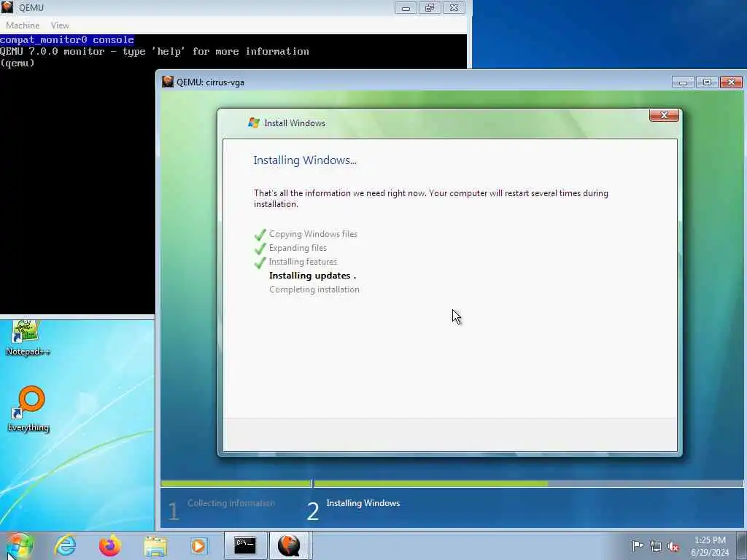Click the 'Installing Windows...' heading
Screen dimensions: 747x560
click(305, 160)
